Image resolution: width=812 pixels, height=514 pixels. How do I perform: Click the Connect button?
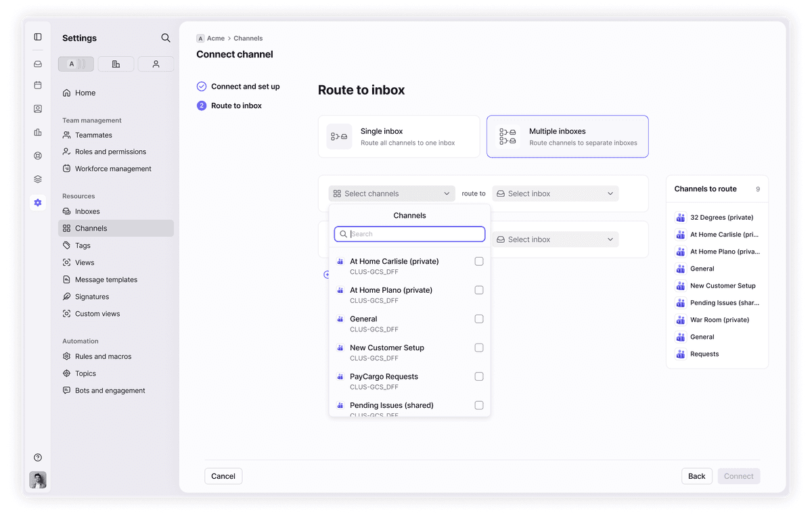tap(739, 476)
